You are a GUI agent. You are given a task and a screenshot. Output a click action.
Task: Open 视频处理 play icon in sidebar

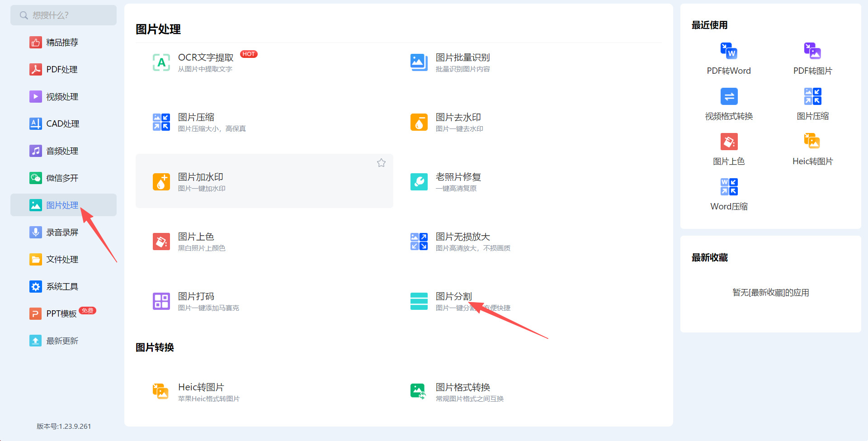(36, 97)
